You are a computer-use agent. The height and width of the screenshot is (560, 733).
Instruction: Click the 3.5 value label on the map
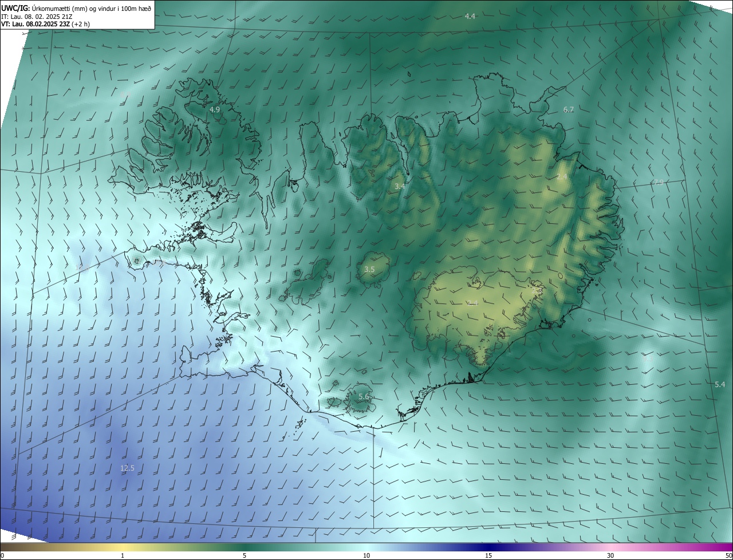click(x=369, y=269)
